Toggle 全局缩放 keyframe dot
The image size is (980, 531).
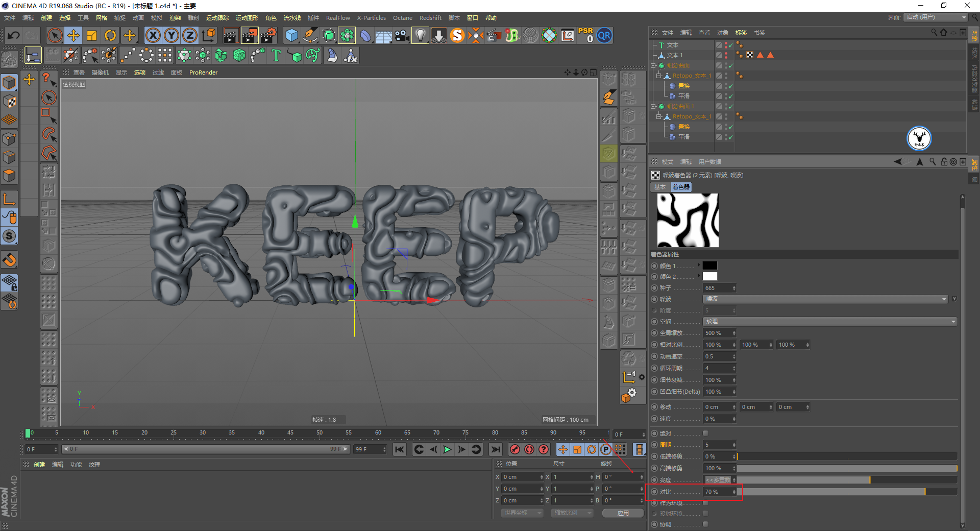coord(654,333)
